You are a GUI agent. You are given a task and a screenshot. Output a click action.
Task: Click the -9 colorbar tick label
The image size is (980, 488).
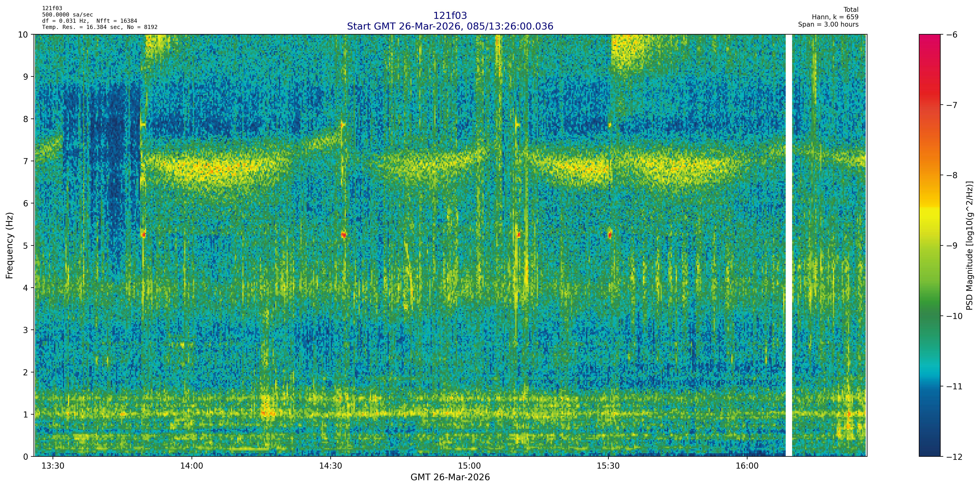951,246
